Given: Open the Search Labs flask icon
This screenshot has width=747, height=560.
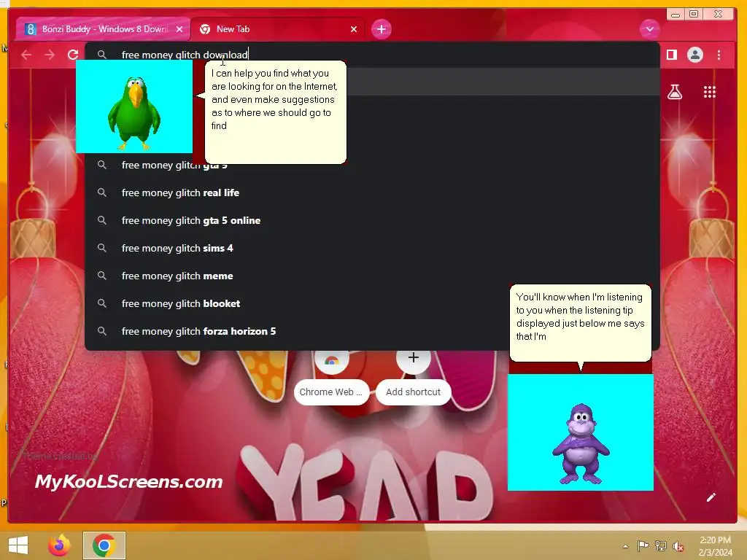Looking at the screenshot, I should (675, 91).
